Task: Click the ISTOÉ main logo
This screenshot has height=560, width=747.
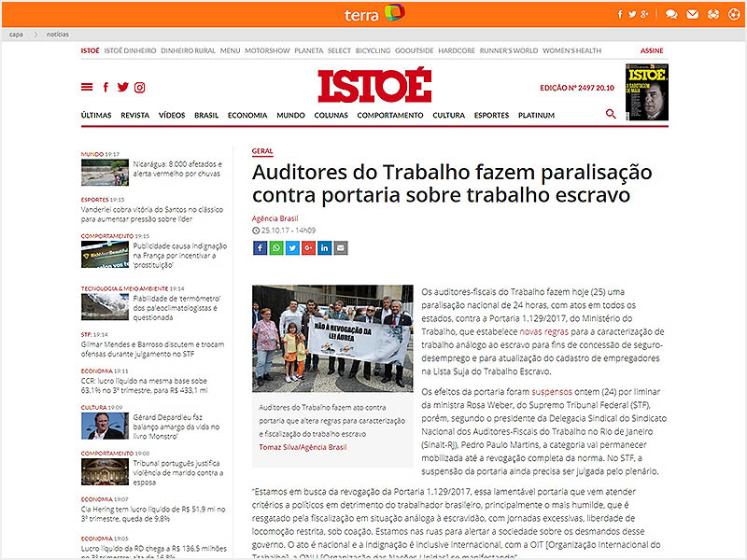Action: point(374,85)
